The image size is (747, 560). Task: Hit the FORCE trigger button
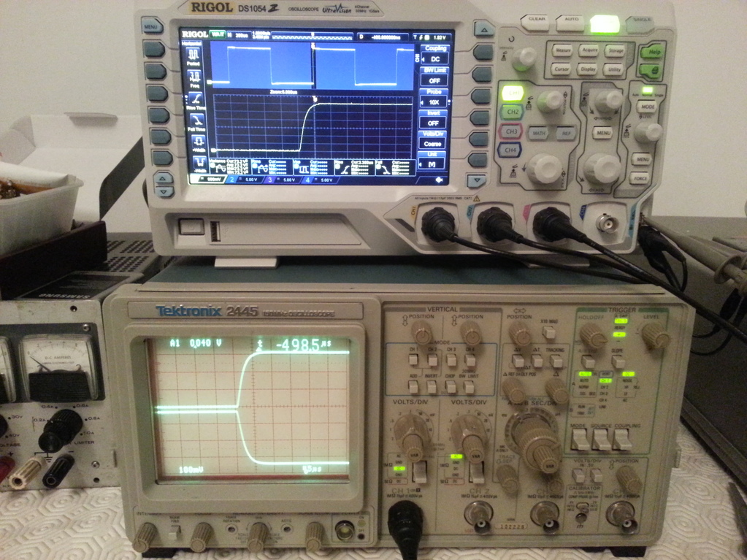pyautogui.click(x=639, y=179)
